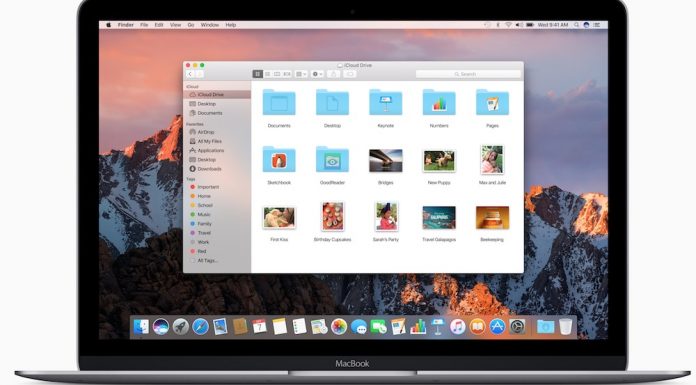
Task: Open the View menu
Action: tap(175, 25)
